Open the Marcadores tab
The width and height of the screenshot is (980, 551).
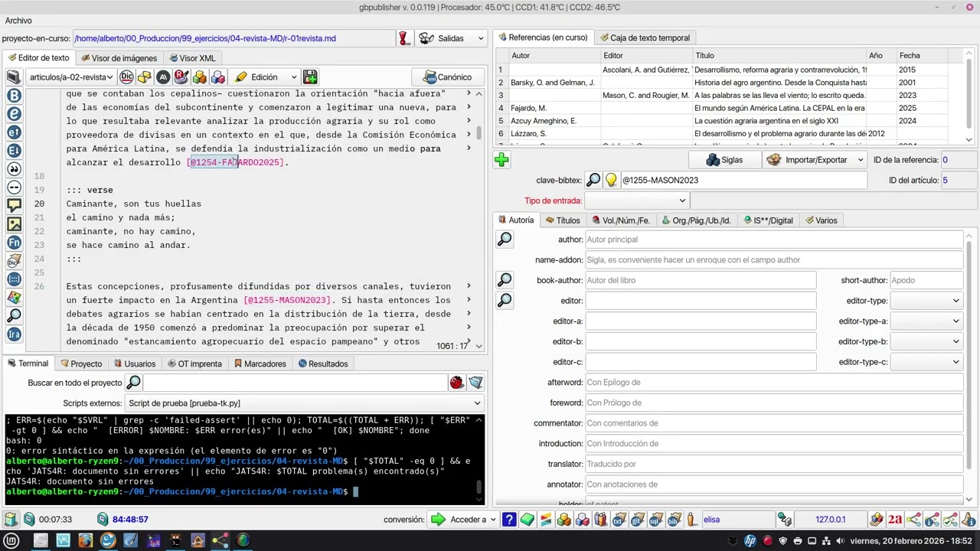click(260, 364)
